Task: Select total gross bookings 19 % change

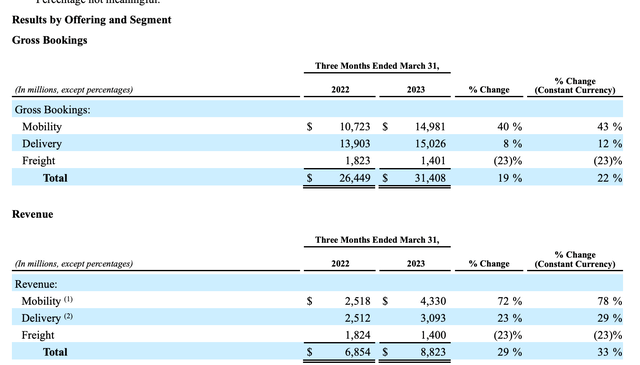Action: click(509, 178)
